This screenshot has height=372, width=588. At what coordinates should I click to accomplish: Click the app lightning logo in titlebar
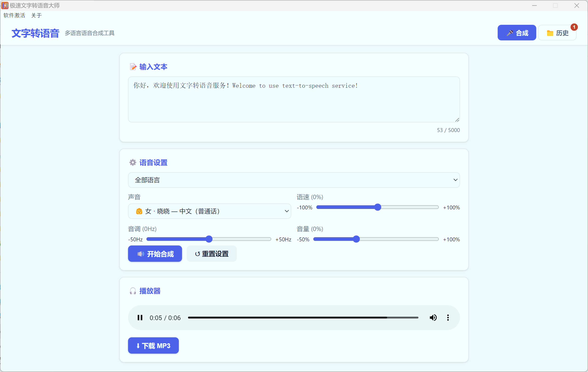[5, 5]
